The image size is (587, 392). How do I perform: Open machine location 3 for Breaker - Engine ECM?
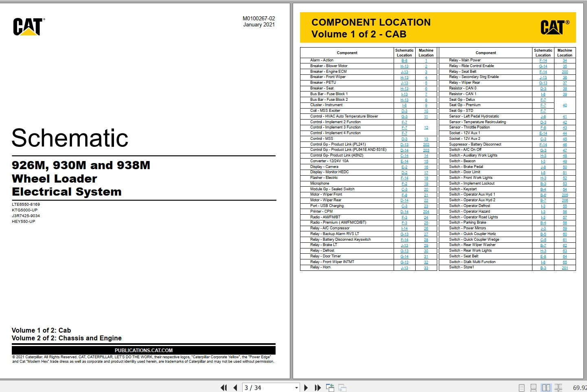(x=426, y=72)
